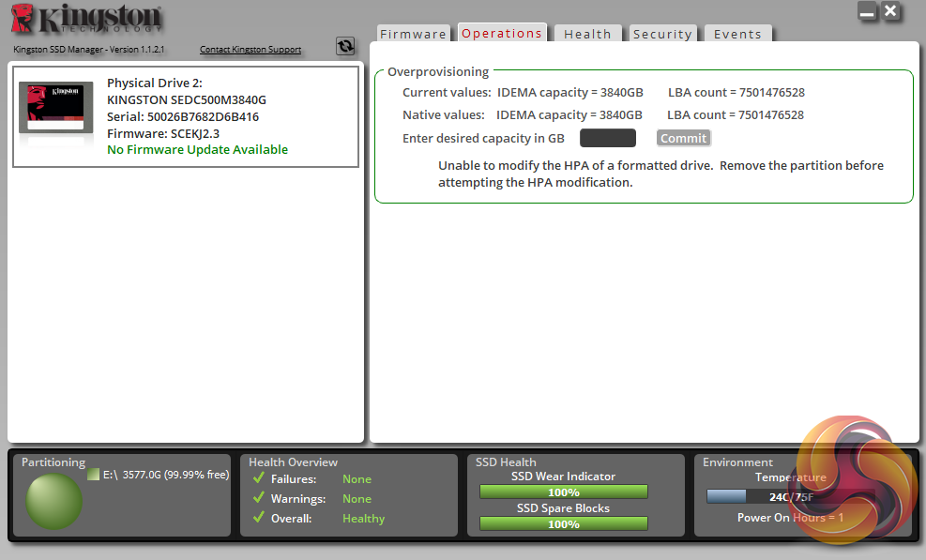Click Failures 'None' value
Image resolution: width=926 pixels, height=560 pixels.
click(357, 479)
